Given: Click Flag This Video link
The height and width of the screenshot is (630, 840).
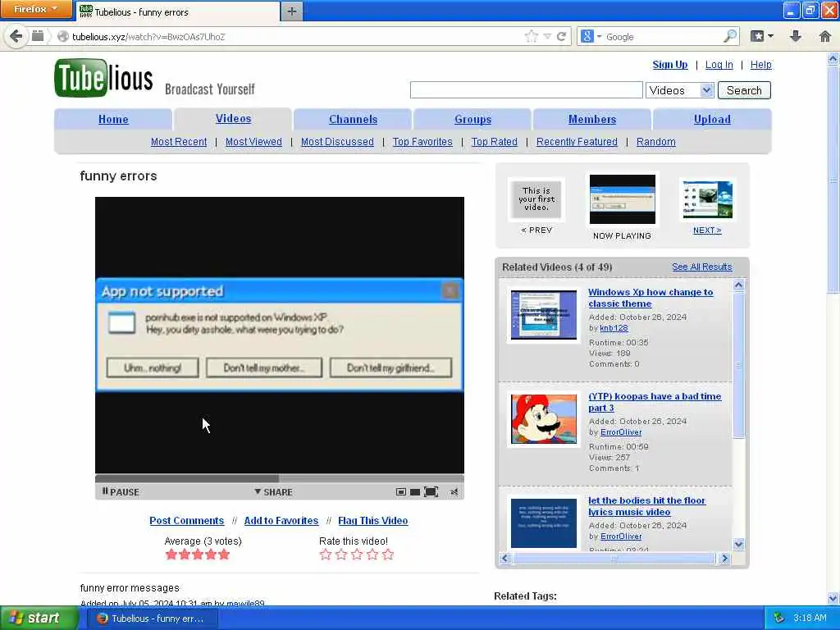Looking at the screenshot, I should (x=373, y=520).
